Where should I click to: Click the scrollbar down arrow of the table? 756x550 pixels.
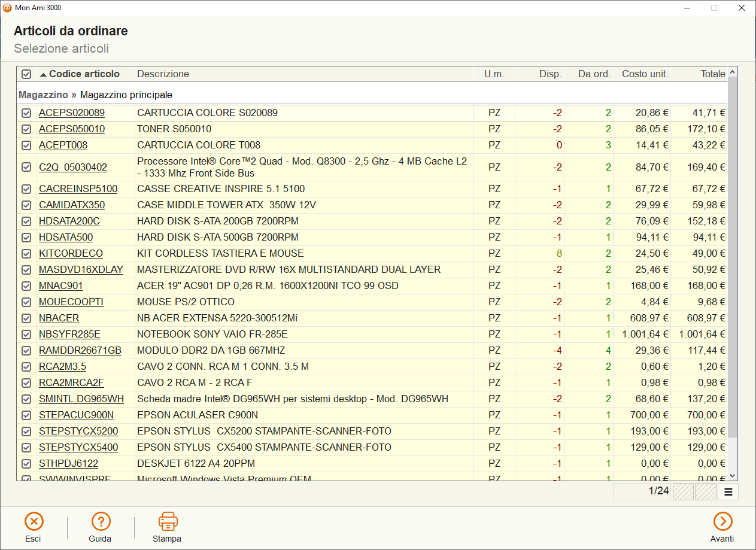click(733, 476)
